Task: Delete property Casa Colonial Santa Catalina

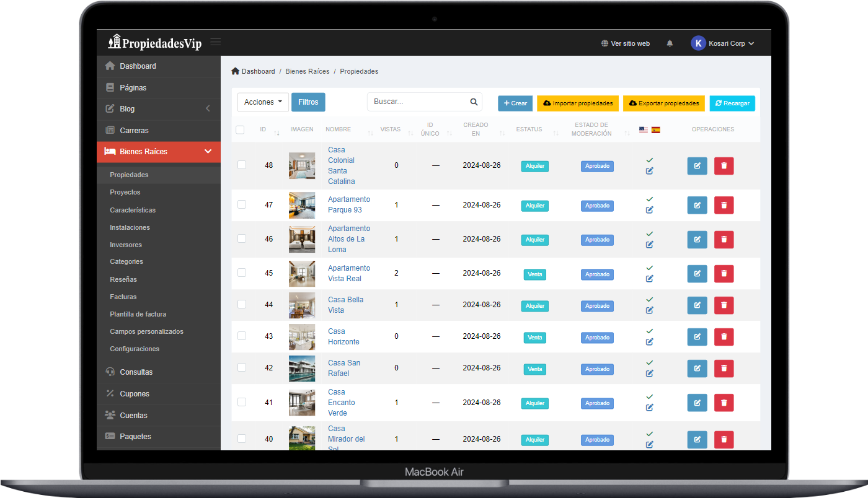Action: 724,166
